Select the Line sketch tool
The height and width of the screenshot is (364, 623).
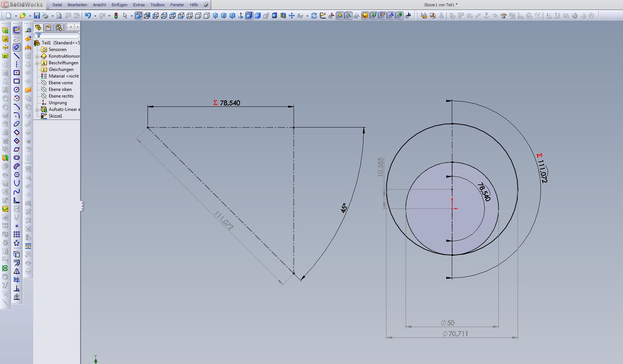17,56
